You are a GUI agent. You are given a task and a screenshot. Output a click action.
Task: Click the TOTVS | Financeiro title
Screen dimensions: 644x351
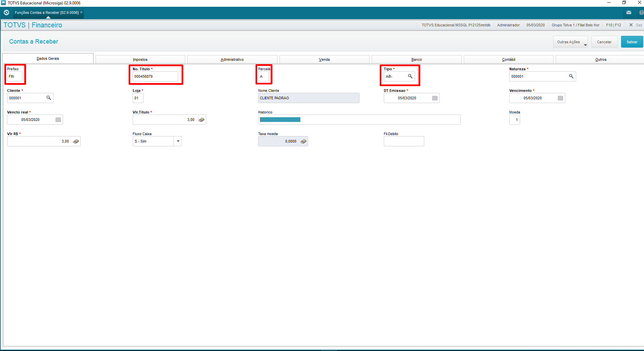pyautogui.click(x=33, y=25)
